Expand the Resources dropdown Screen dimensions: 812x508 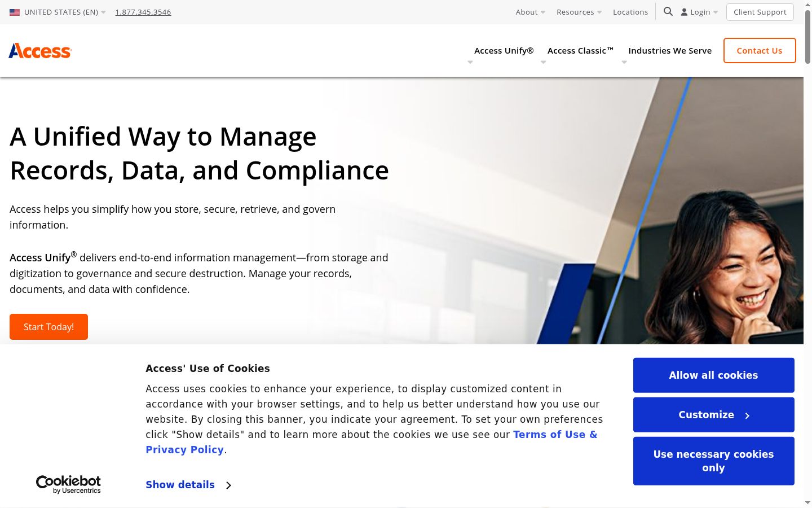click(579, 12)
